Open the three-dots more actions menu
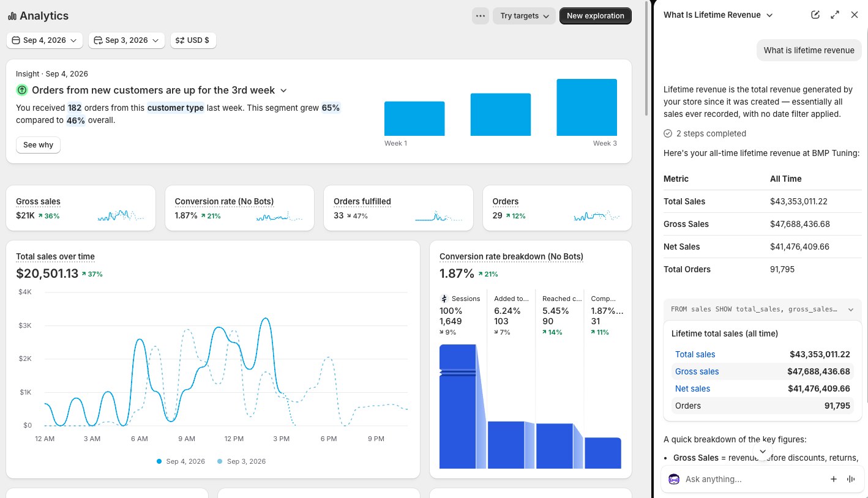Viewport: 868px width, 498px height. point(481,16)
